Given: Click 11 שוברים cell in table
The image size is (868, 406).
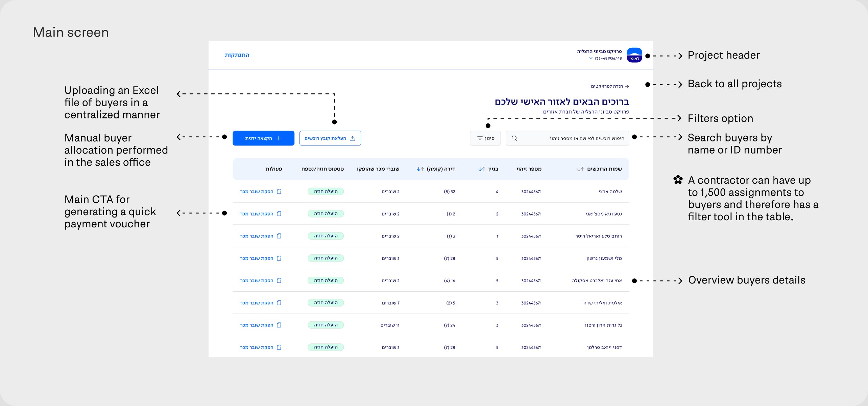Looking at the screenshot, I should tap(390, 325).
